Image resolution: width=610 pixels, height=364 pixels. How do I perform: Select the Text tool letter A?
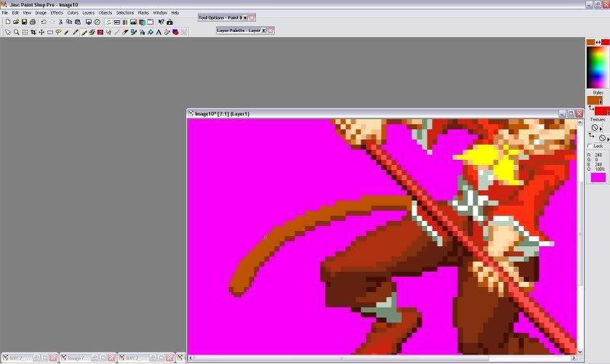[158, 32]
